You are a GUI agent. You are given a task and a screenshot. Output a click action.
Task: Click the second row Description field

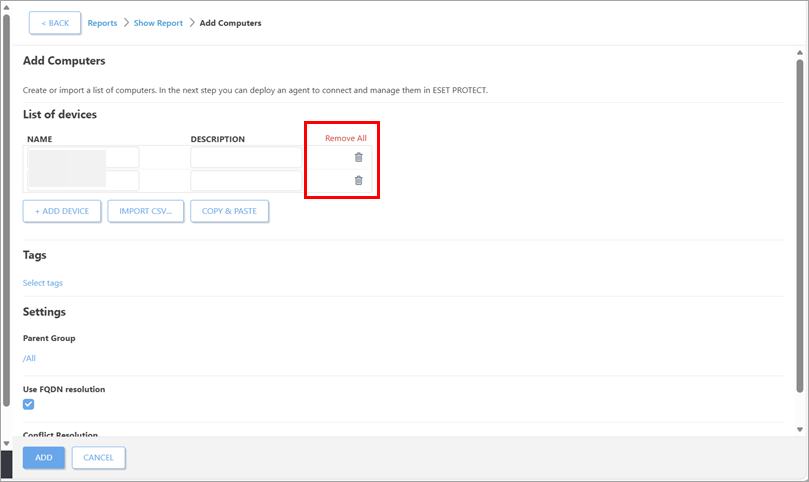[x=245, y=181]
